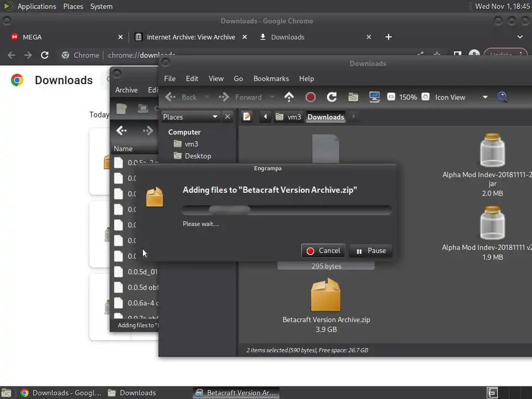Viewport: 532px width, 399px height.
Task: Pause the archive adding operation
Action: (370, 251)
